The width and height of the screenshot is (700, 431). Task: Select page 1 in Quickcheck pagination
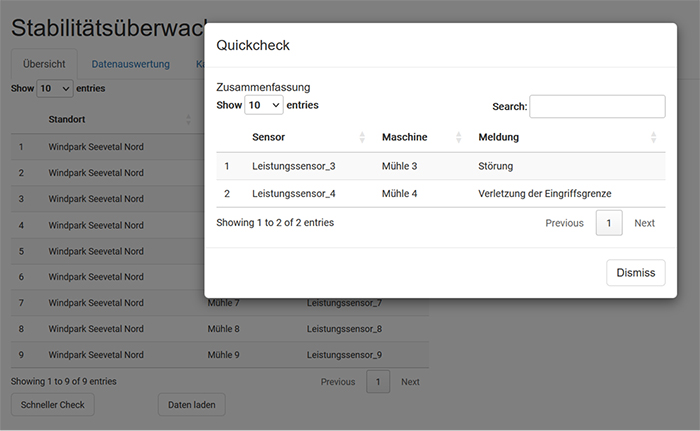coord(609,223)
